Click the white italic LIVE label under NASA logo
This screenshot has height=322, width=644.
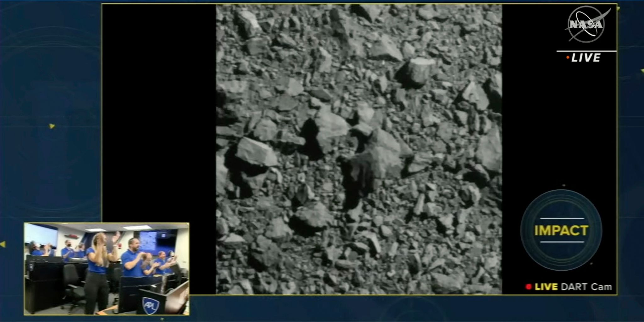pos(586,58)
